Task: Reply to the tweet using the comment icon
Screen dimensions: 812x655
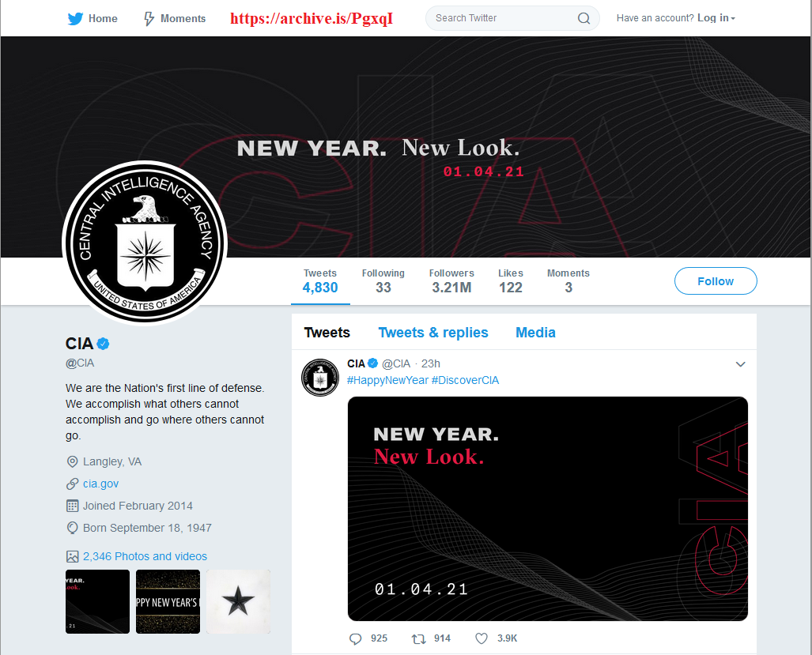Action: click(x=355, y=638)
